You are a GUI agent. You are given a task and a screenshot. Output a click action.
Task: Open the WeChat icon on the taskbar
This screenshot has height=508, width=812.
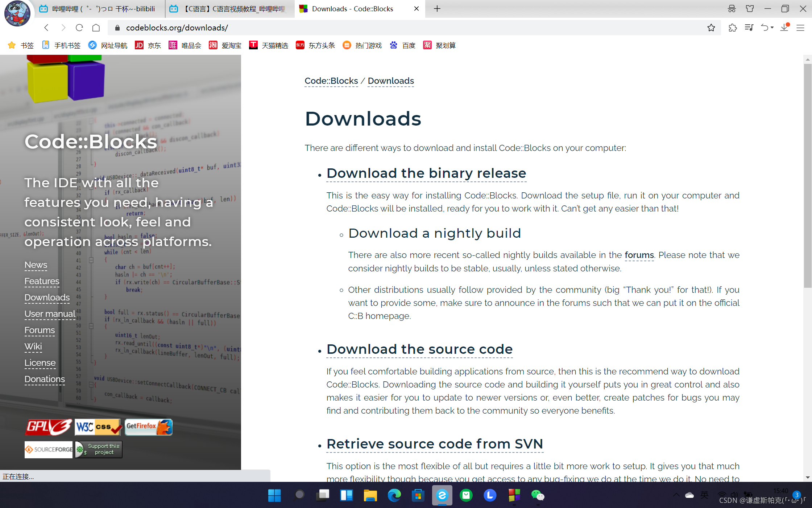tap(538, 495)
